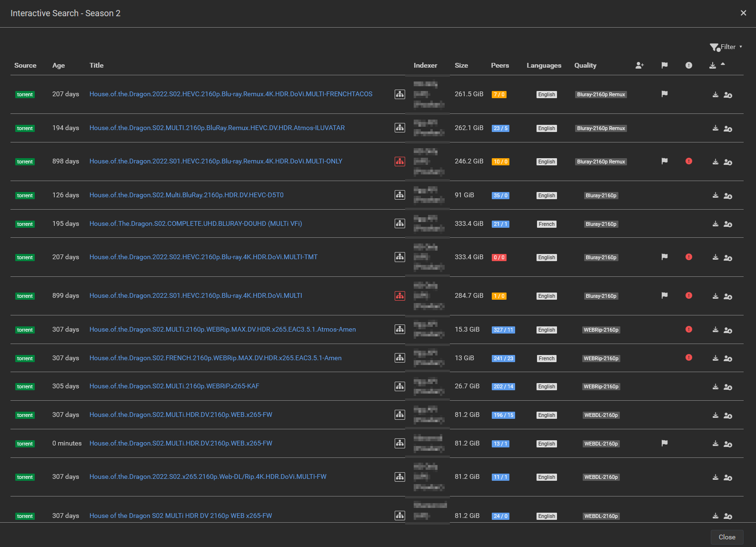Image resolution: width=756 pixels, height=547 pixels.
Task: Download the Atmos-Amen WEBRip release
Action: pyautogui.click(x=715, y=330)
